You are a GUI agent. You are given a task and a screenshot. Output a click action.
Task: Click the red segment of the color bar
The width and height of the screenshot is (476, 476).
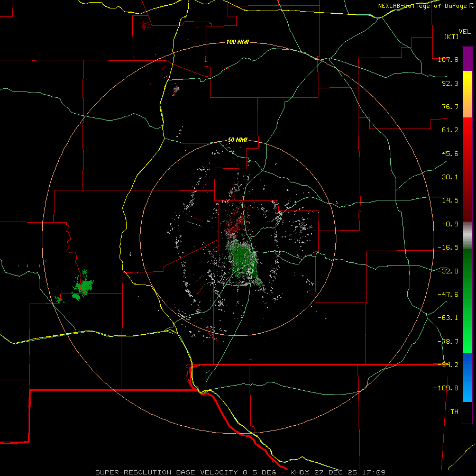(x=467, y=169)
